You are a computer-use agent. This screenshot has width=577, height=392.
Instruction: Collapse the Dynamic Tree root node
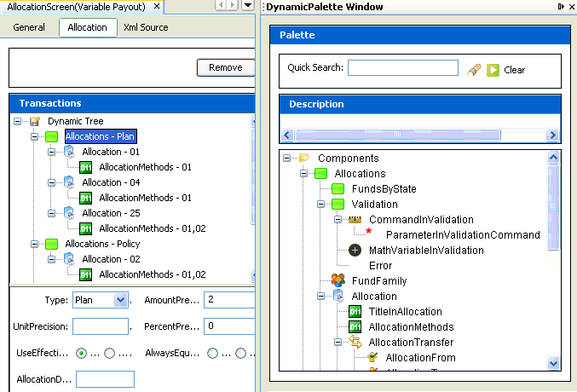click(x=17, y=122)
